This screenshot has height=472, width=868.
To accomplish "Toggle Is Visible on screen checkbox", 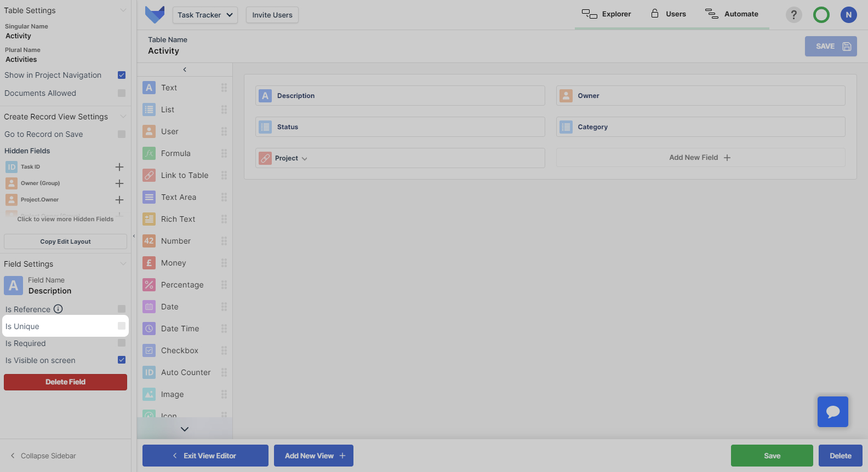I will pos(122,360).
